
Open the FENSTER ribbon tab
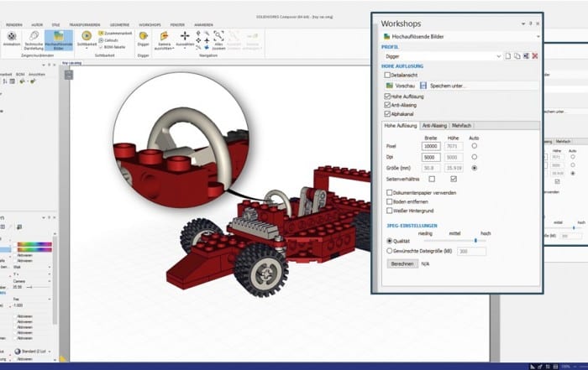coord(177,24)
